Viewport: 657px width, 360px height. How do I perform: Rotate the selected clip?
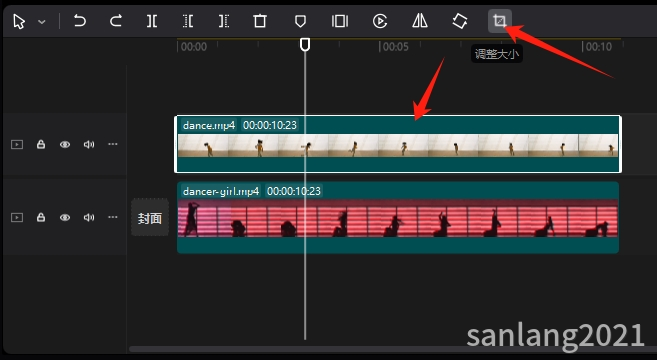[x=460, y=21]
